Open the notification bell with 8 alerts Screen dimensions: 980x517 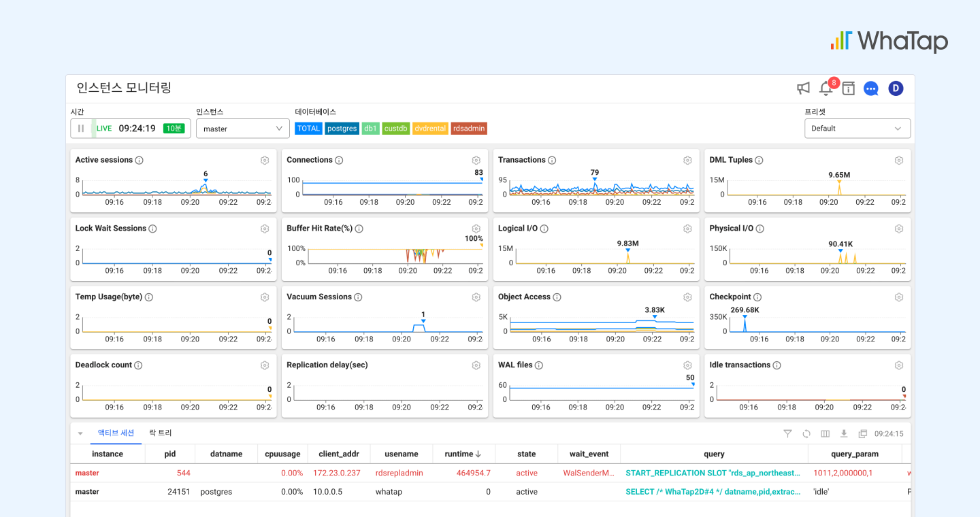click(826, 88)
